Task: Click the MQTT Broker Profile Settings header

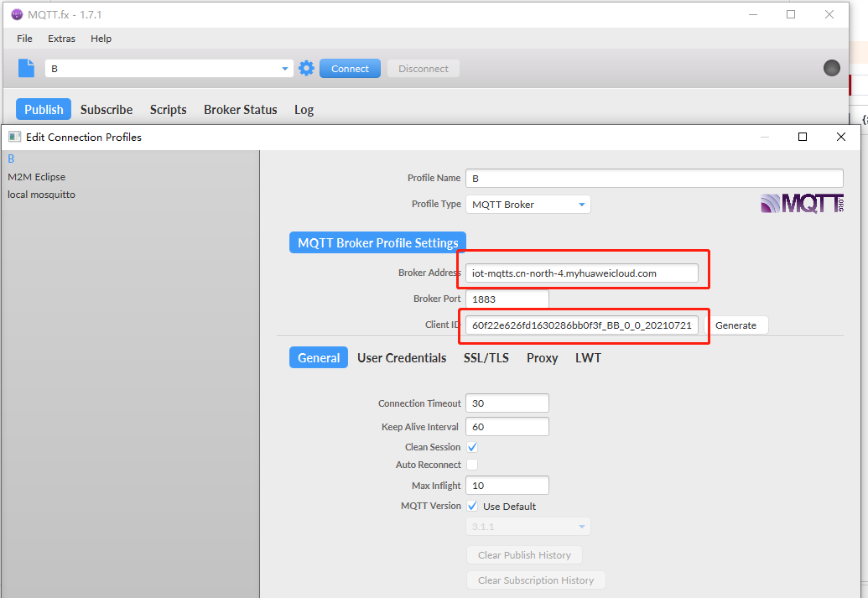Action: click(x=377, y=242)
